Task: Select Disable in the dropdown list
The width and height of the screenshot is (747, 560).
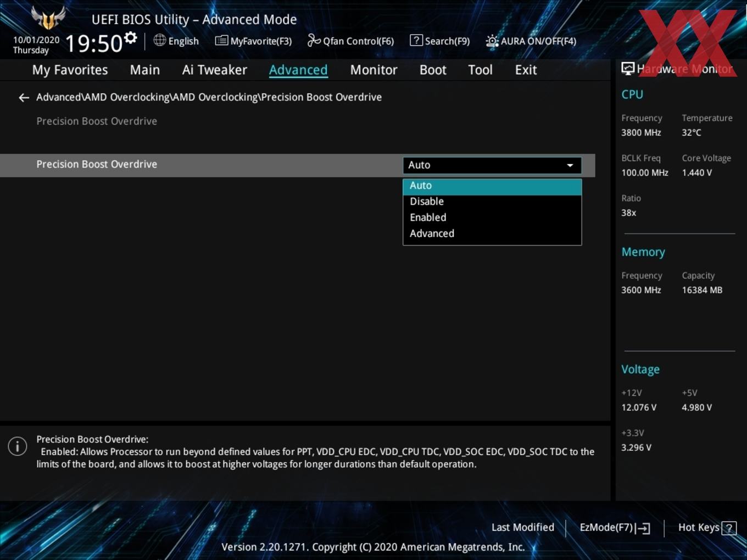Action: (x=492, y=201)
